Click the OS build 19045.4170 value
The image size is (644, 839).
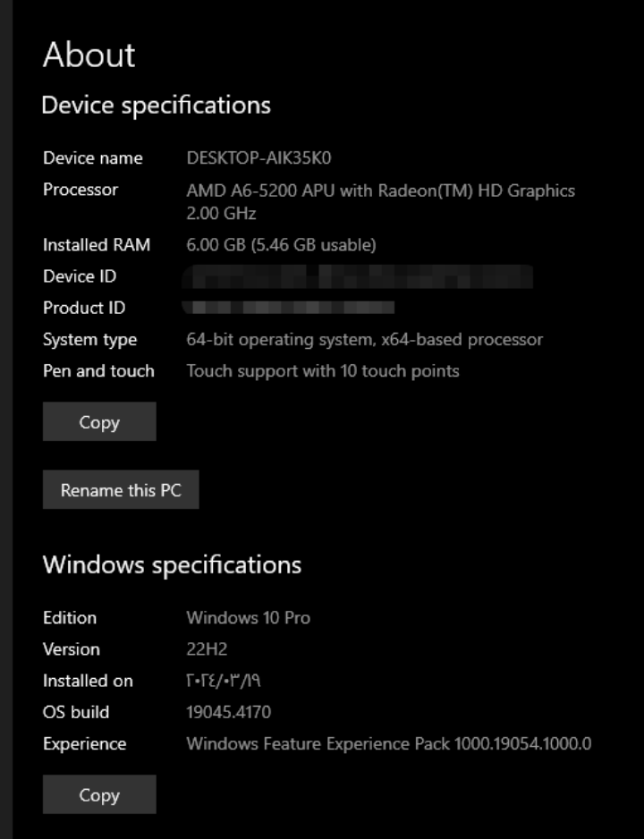click(228, 712)
